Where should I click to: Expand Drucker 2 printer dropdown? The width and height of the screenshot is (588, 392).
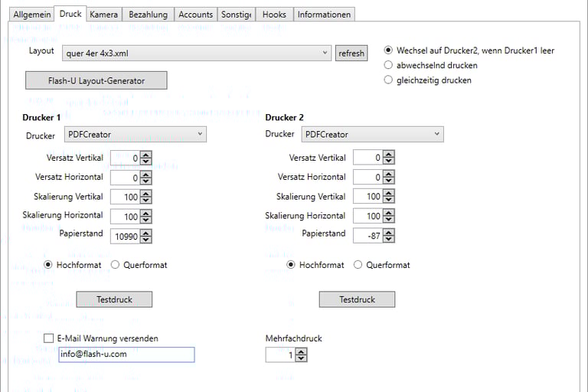click(437, 135)
